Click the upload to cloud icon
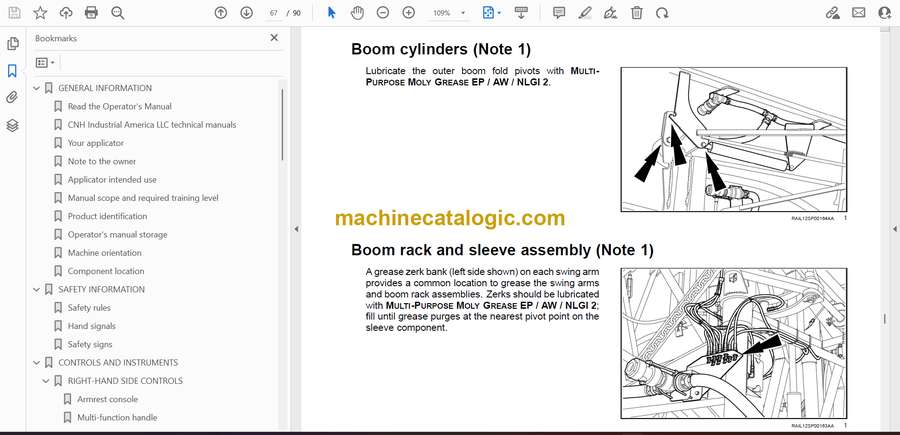The image size is (900, 435). tap(66, 13)
